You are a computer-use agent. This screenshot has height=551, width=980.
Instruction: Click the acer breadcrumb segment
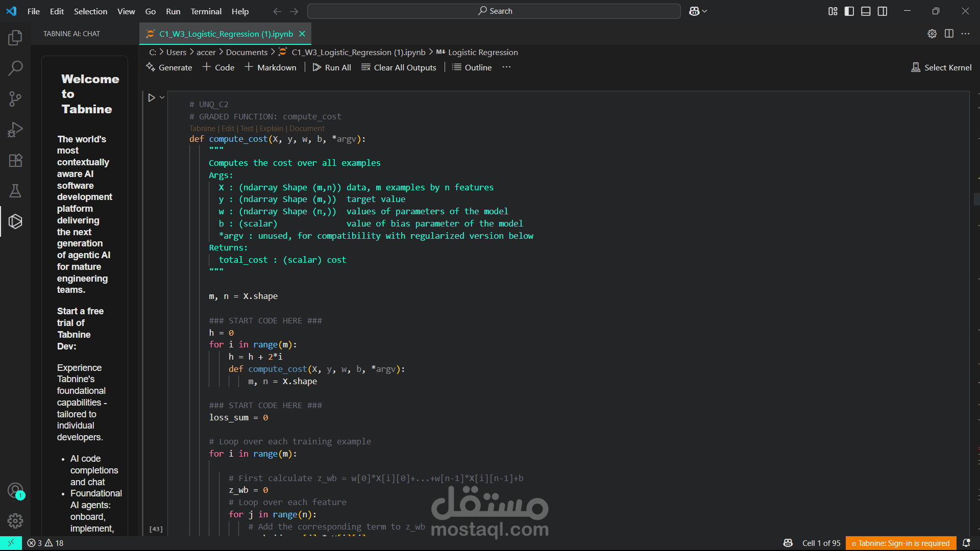[x=206, y=52]
